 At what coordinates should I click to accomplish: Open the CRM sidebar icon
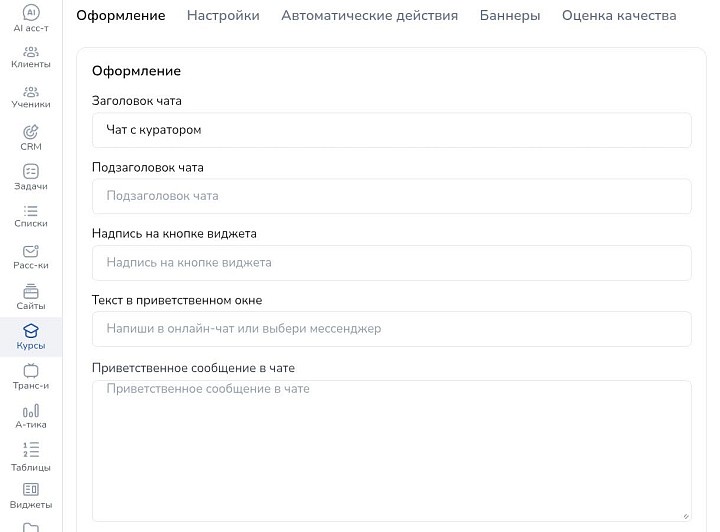[x=31, y=132]
